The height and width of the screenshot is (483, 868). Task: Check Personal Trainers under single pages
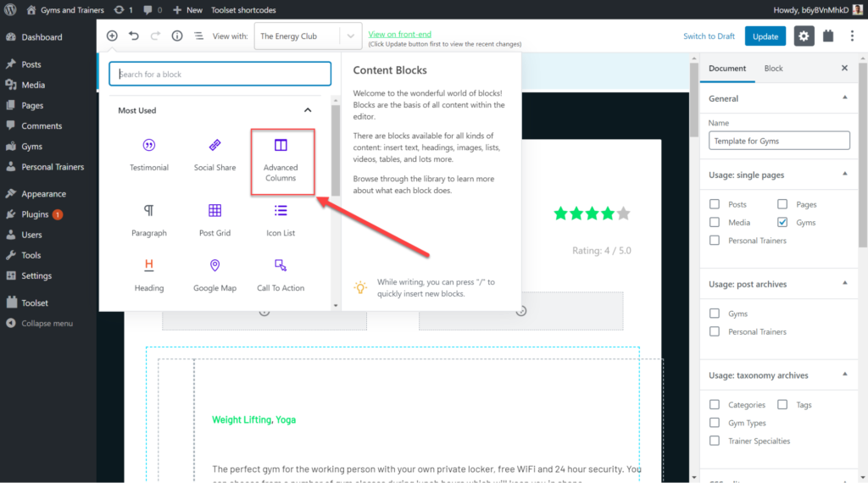tap(715, 241)
